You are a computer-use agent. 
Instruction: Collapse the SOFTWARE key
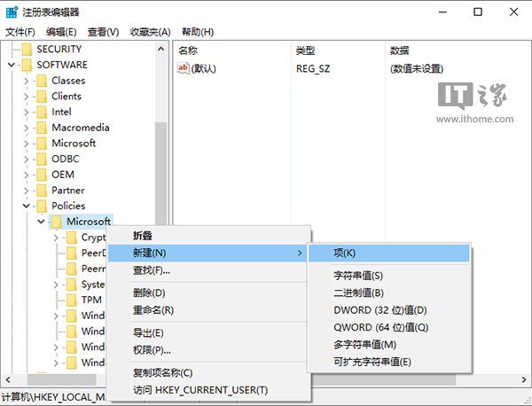(x=12, y=65)
